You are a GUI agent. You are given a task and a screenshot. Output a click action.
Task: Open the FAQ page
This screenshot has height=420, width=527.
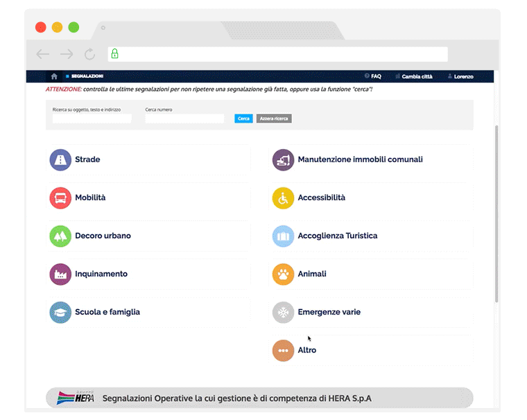coord(373,76)
